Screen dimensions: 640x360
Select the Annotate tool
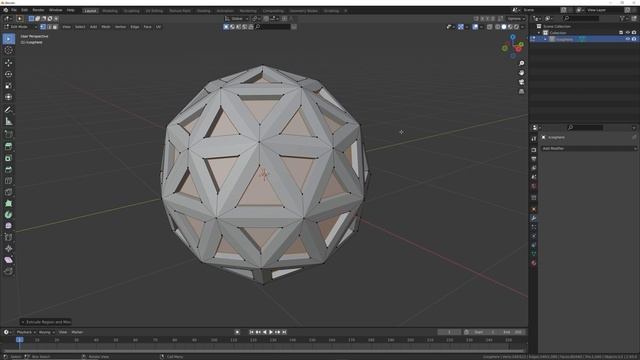(9, 110)
